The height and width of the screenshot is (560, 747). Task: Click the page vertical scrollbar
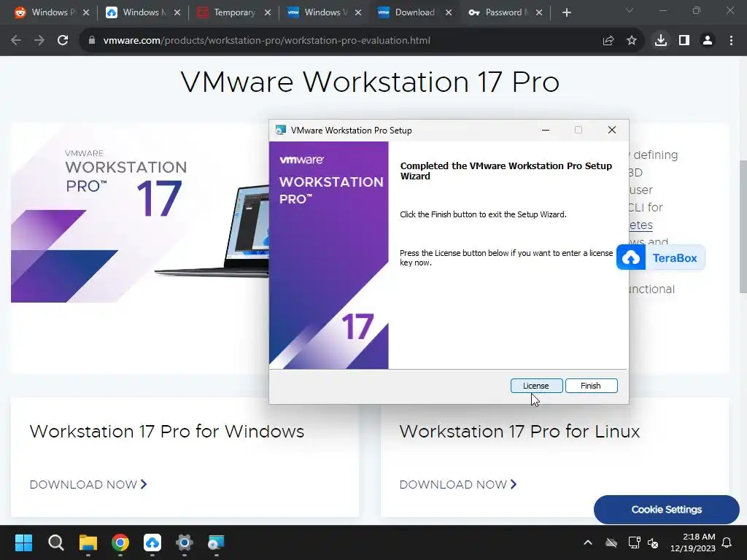coord(743,226)
